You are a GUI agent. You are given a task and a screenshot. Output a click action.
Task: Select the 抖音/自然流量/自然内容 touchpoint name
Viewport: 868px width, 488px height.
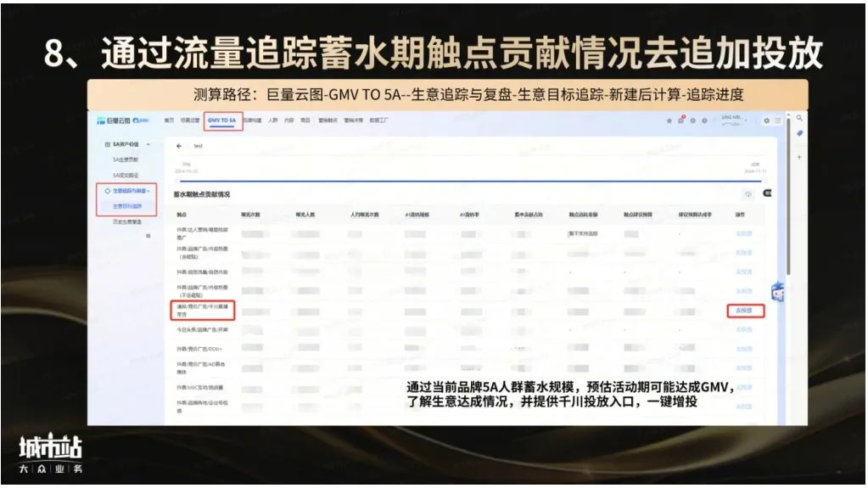[x=202, y=272]
